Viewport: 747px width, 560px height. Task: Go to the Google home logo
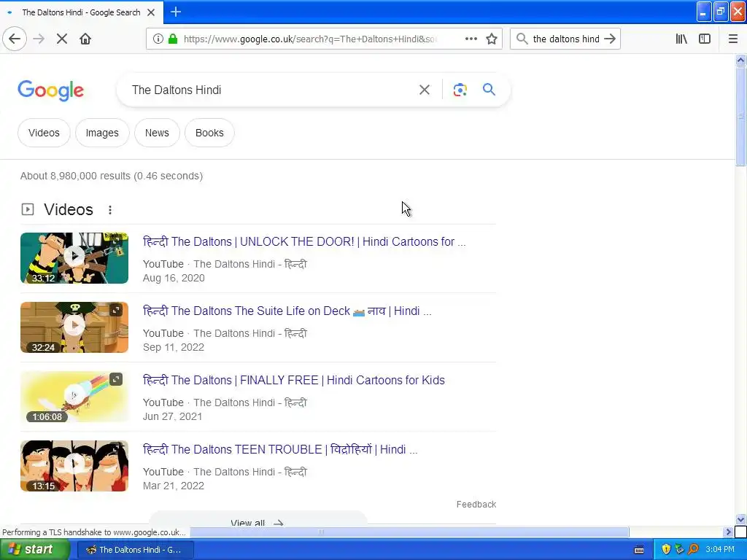click(51, 90)
